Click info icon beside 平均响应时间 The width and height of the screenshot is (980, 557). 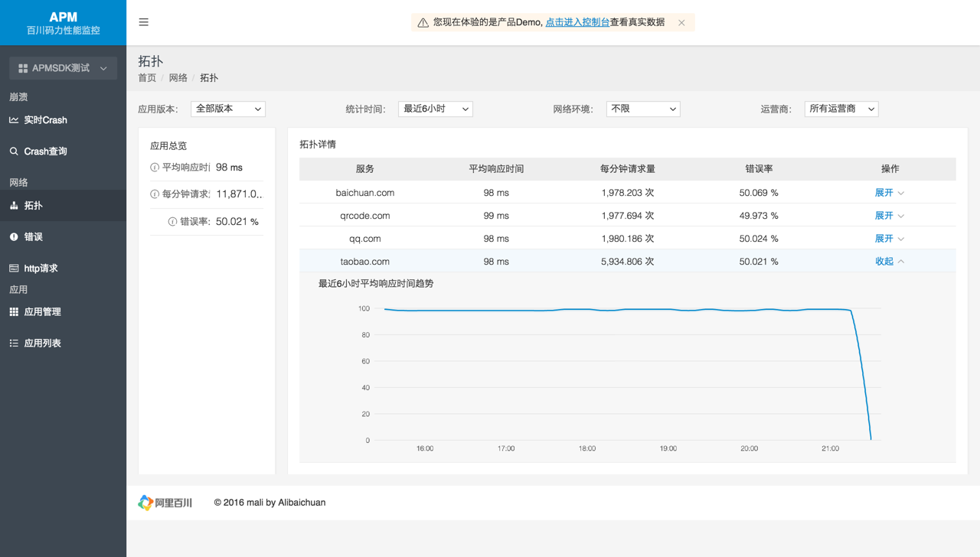click(155, 168)
